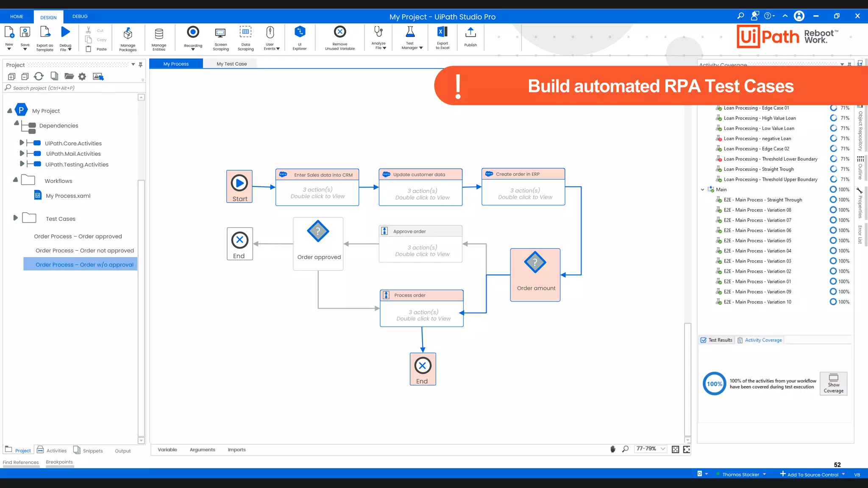Image resolution: width=868 pixels, height=488 pixels.
Task: Switch to the My Test Case tab
Action: click(x=231, y=64)
